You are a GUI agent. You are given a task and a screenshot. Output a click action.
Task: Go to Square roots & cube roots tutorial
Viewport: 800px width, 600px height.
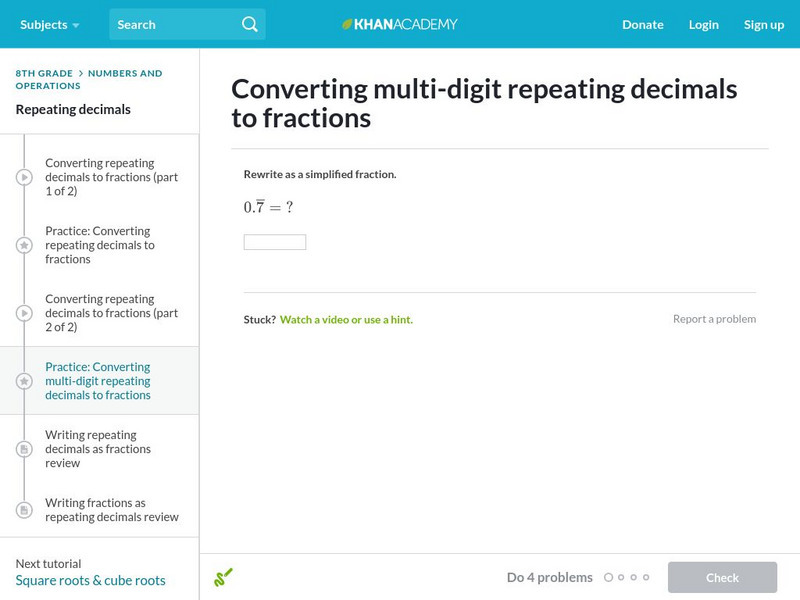(90, 581)
